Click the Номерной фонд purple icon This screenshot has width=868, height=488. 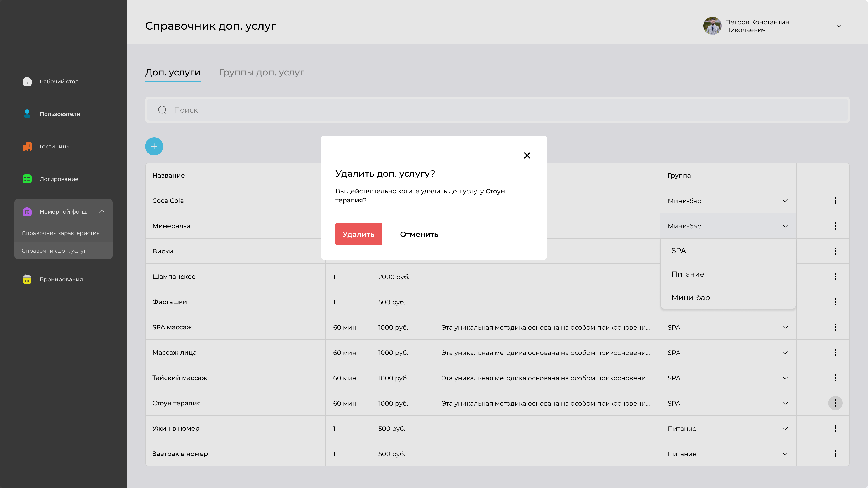27,211
